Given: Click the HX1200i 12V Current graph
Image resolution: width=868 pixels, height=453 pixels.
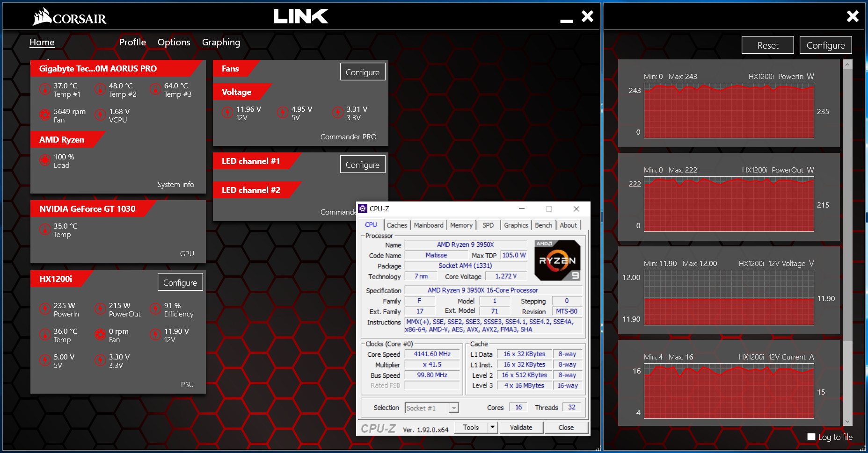Looking at the screenshot, I should point(729,391).
